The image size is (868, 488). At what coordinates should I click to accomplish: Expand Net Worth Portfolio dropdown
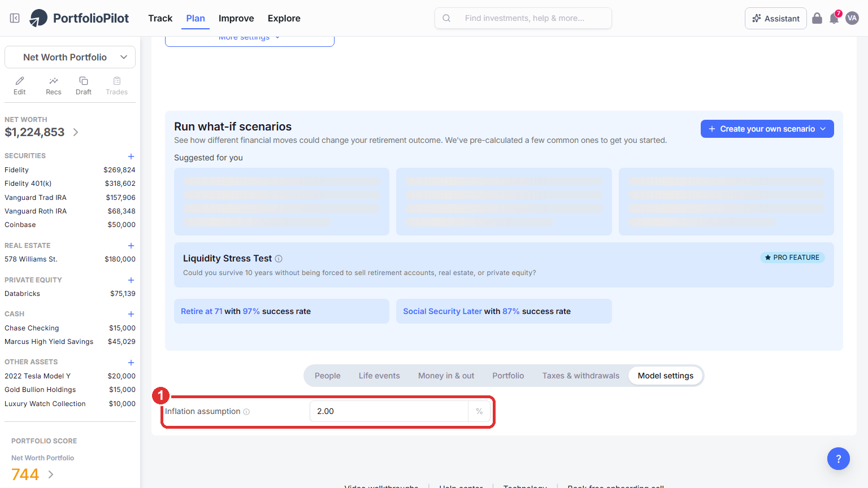click(70, 57)
